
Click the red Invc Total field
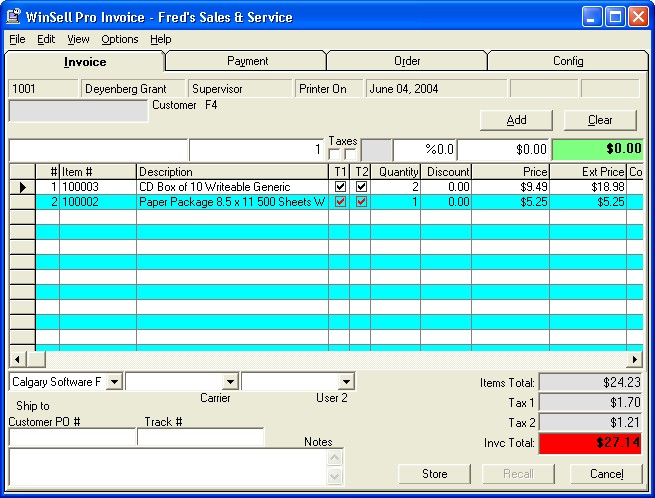coord(590,443)
